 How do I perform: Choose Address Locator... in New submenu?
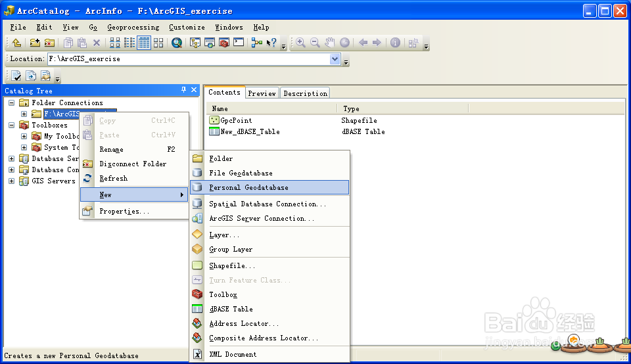point(269,324)
